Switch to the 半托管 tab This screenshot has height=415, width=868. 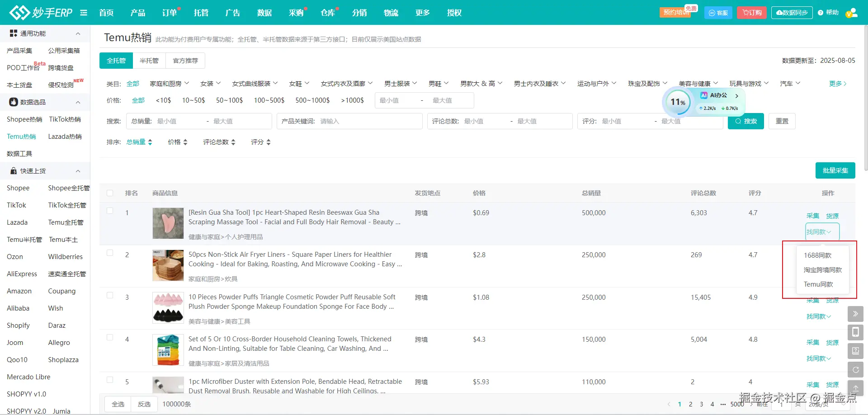(x=149, y=61)
